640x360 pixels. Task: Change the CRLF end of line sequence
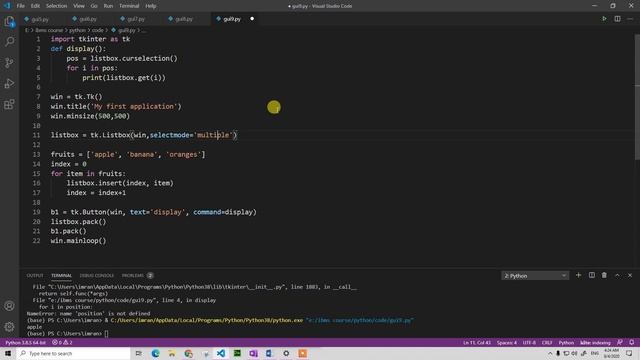[x=547, y=342]
